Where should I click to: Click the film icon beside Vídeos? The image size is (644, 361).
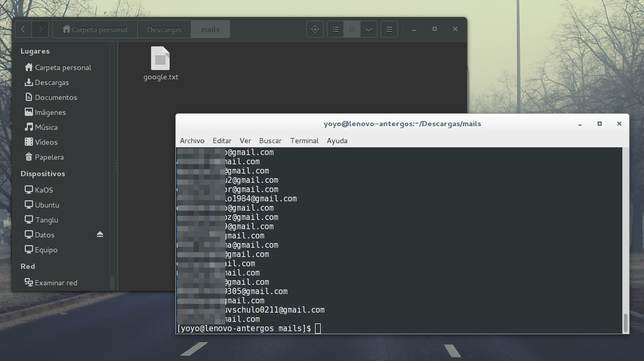[x=29, y=142]
